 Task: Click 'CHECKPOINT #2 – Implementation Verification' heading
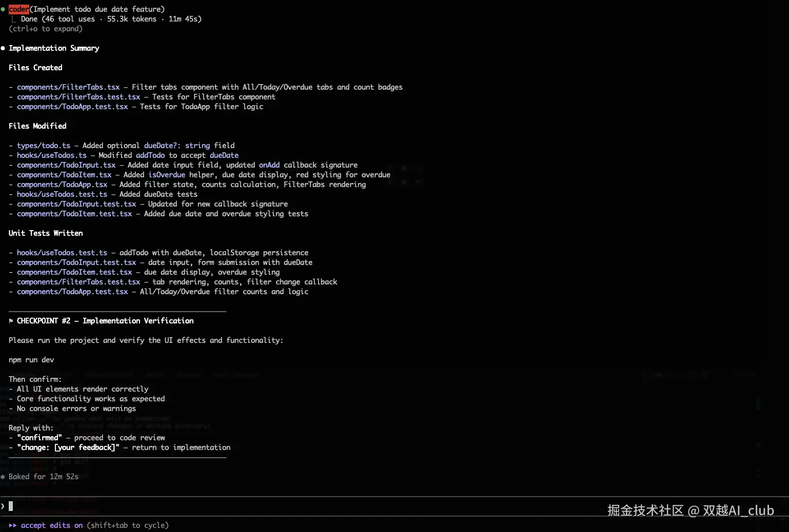tap(105, 321)
